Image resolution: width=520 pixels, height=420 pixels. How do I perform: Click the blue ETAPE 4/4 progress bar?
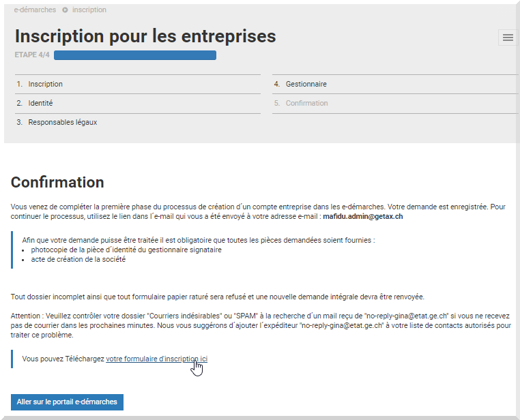[x=135, y=55]
